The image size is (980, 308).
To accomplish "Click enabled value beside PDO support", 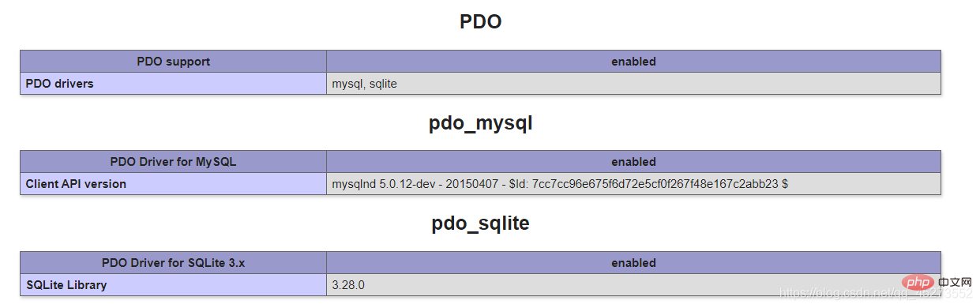I will click(633, 61).
